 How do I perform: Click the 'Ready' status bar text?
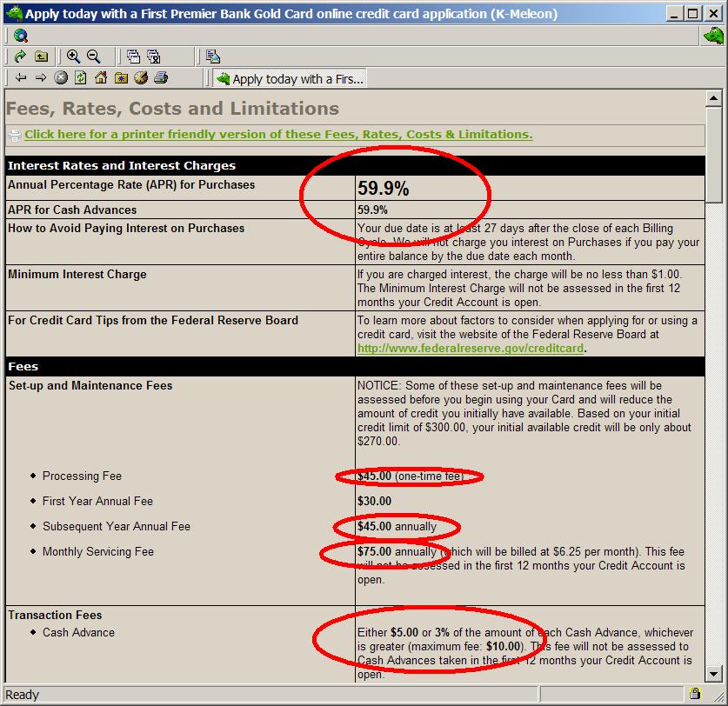tap(23, 695)
